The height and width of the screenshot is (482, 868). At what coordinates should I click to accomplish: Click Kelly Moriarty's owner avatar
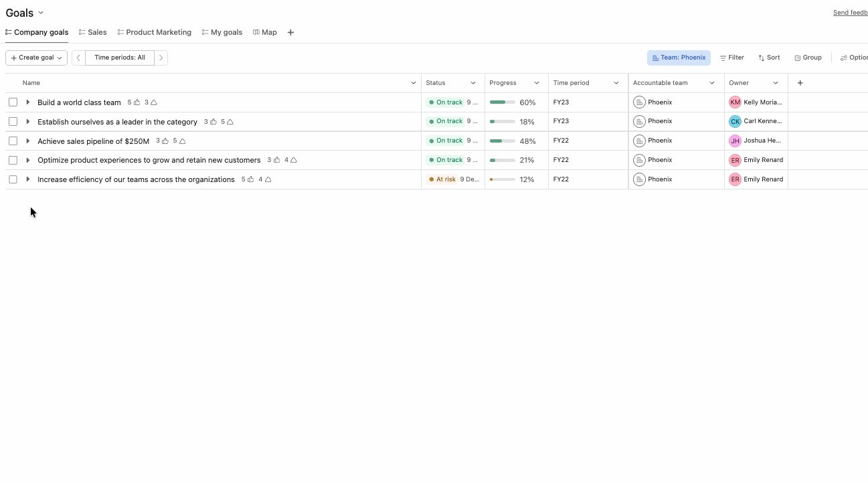[735, 102]
